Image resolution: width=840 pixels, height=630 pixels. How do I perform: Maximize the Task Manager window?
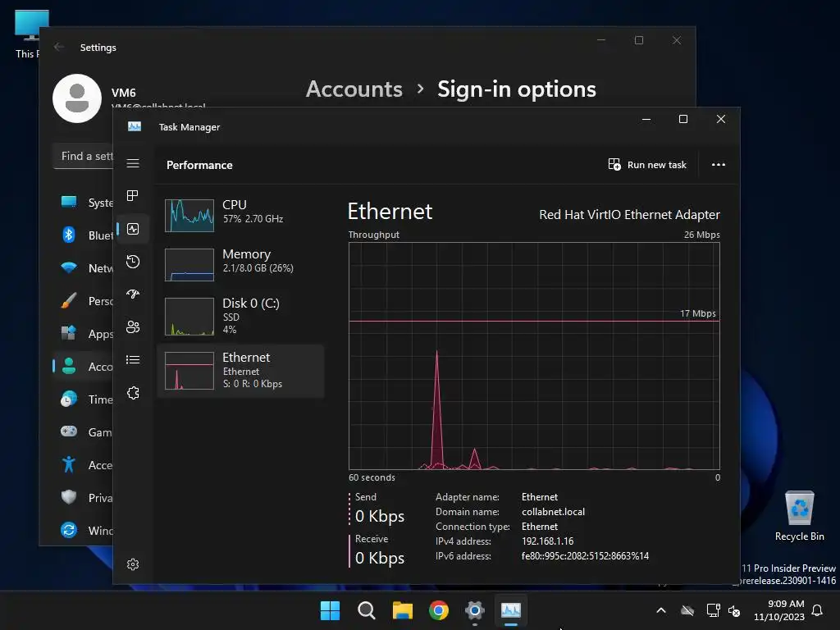(x=683, y=119)
